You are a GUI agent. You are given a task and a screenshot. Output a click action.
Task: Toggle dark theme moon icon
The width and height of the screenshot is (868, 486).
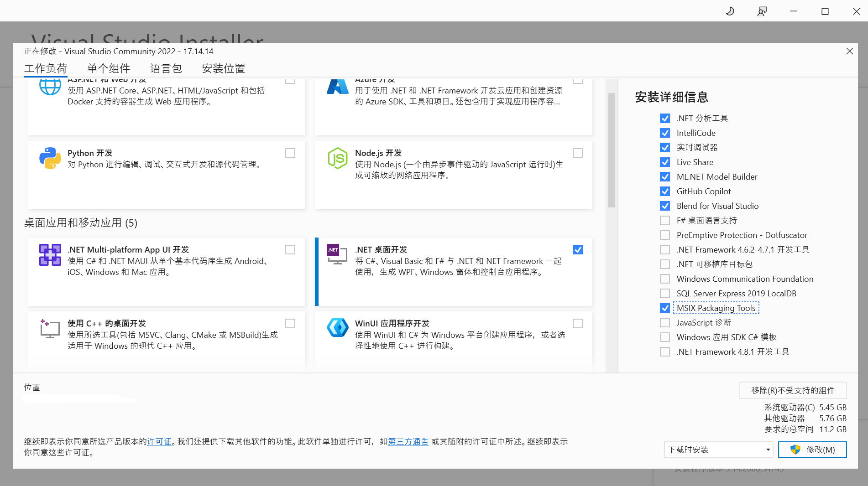[730, 11]
